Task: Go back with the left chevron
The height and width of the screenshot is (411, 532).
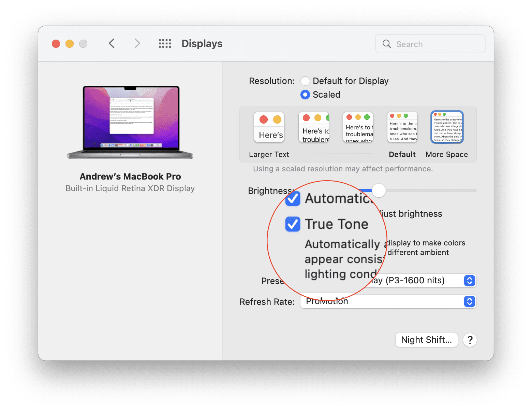Action: 112,43
